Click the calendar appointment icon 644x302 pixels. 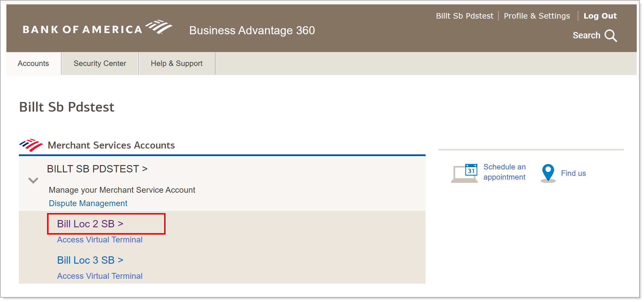[464, 173]
